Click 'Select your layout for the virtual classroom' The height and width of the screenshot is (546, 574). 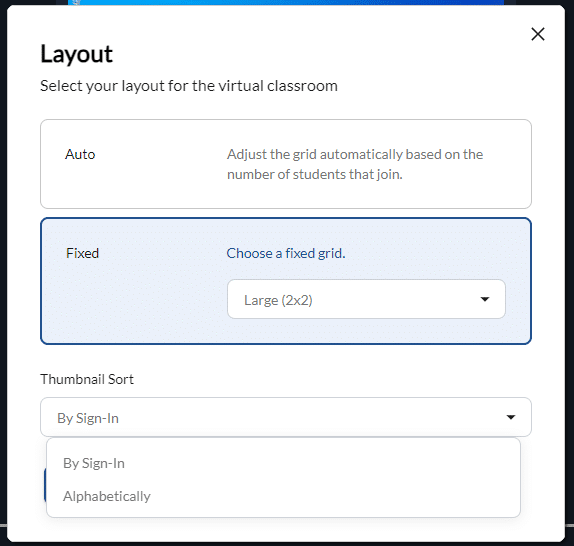[189, 86]
